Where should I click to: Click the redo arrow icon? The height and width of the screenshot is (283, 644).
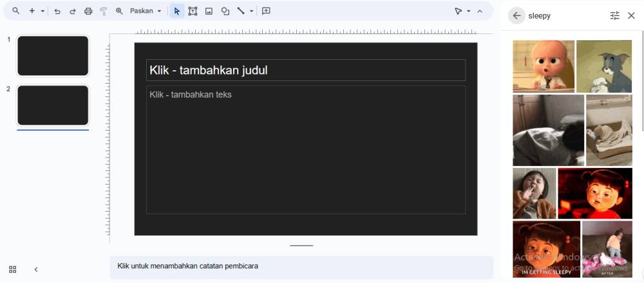(x=72, y=11)
